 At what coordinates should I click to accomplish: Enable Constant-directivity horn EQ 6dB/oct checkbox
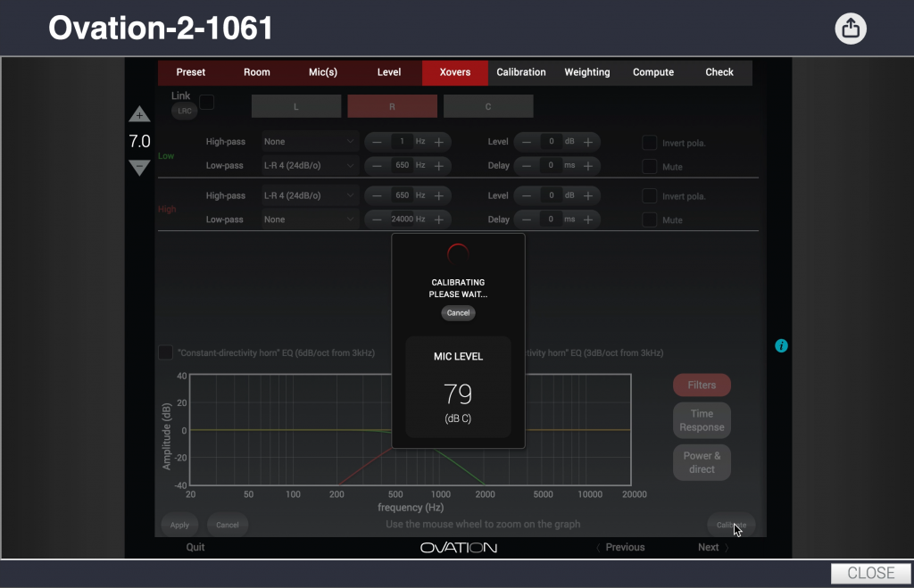(x=165, y=352)
